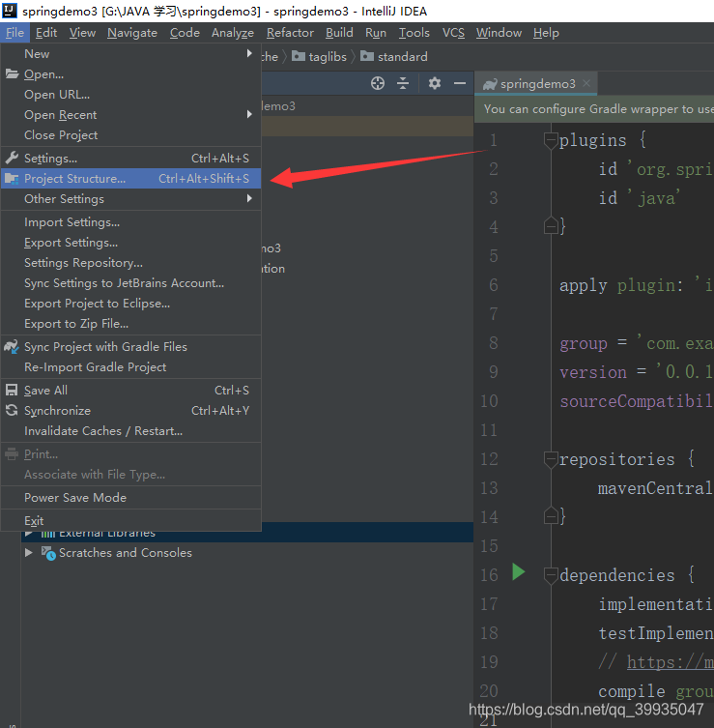Select the springdemo3 editor tab
Screen dimensions: 714x728
[536, 83]
